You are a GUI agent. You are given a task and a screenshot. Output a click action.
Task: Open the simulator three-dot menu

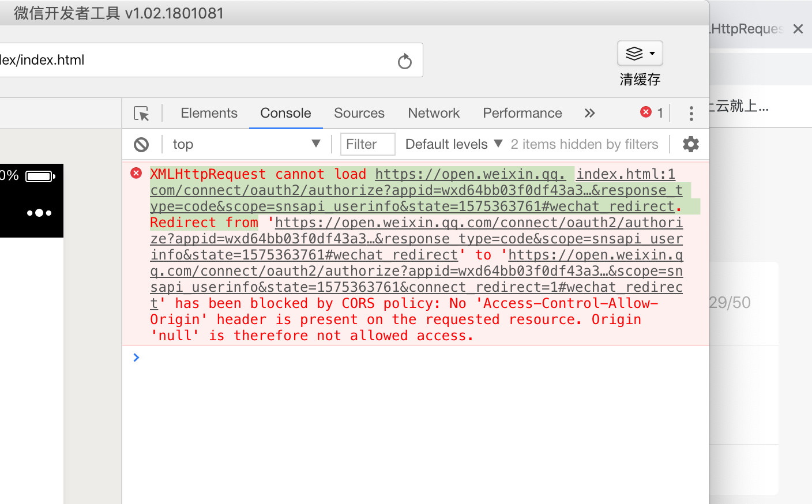click(x=39, y=213)
